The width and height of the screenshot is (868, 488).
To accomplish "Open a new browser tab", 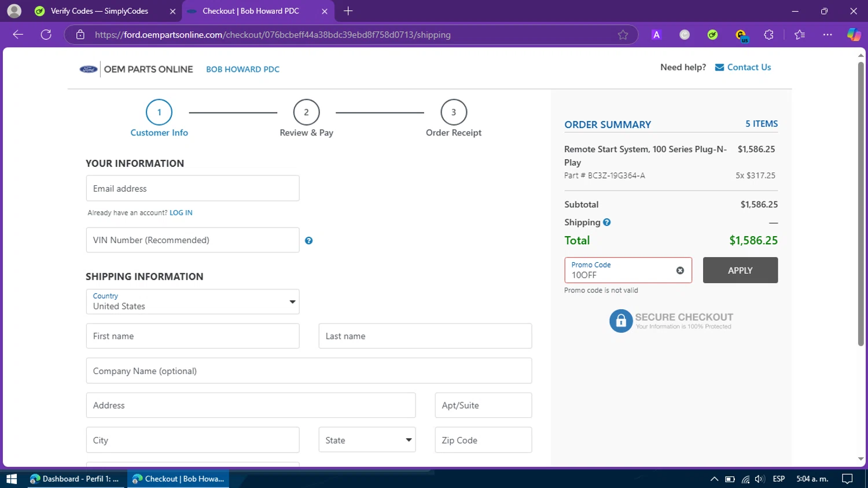I will (348, 11).
